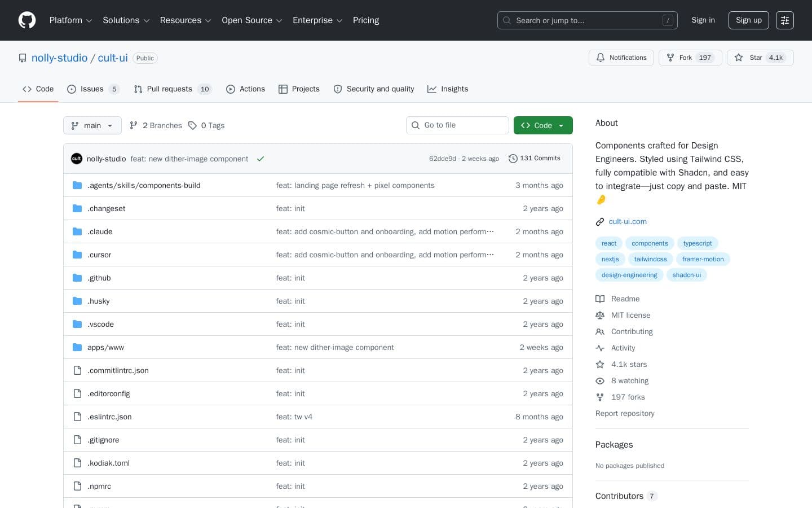Go to the Pricing page

click(x=366, y=20)
